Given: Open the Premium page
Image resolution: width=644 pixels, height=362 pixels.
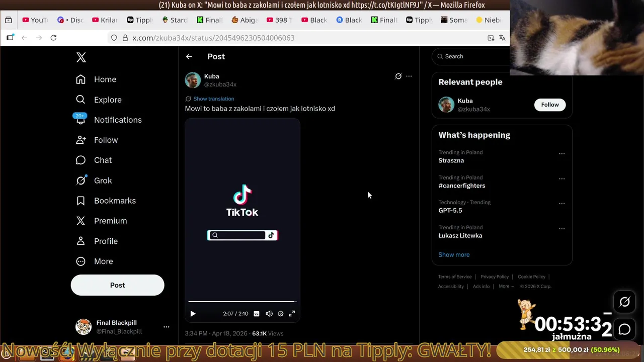Looking at the screenshot, I should tap(101, 221).
